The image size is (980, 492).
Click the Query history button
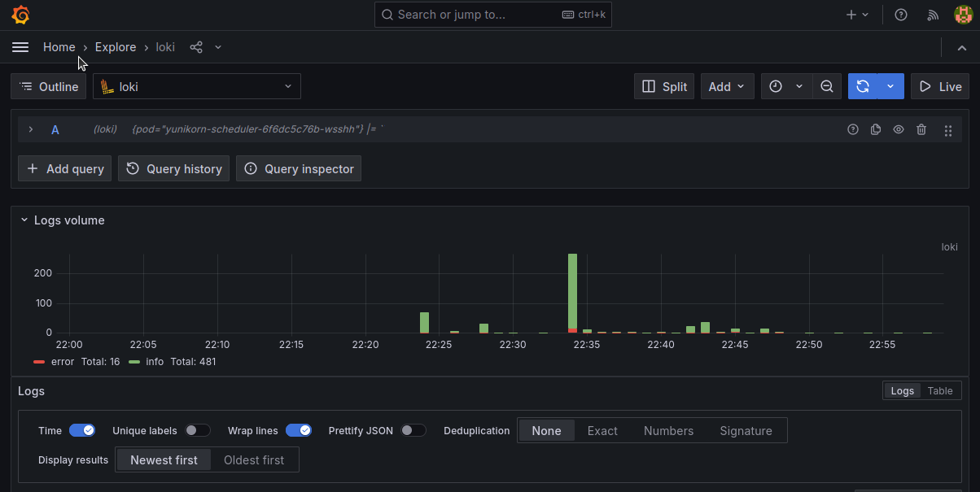pos(174,168)
